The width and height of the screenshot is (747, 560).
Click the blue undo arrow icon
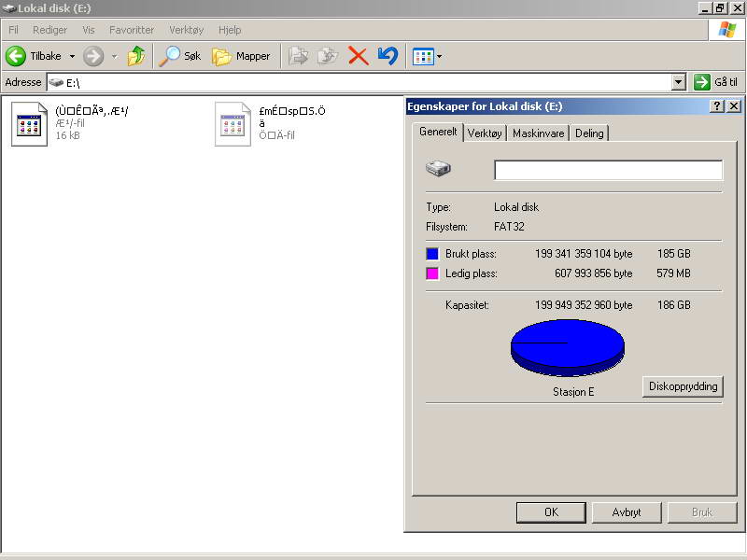coord(388,56)
